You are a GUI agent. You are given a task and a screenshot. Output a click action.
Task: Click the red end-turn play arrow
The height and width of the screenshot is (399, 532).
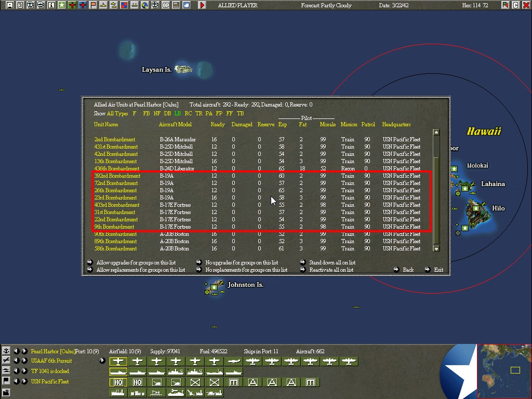click(x=202, y=5)
